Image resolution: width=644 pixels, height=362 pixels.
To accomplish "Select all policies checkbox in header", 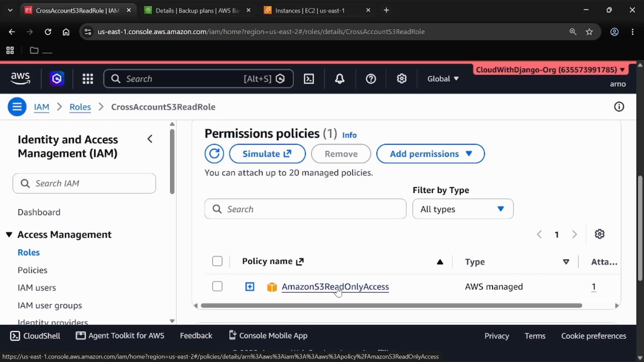I will click(x=217, y=261).
